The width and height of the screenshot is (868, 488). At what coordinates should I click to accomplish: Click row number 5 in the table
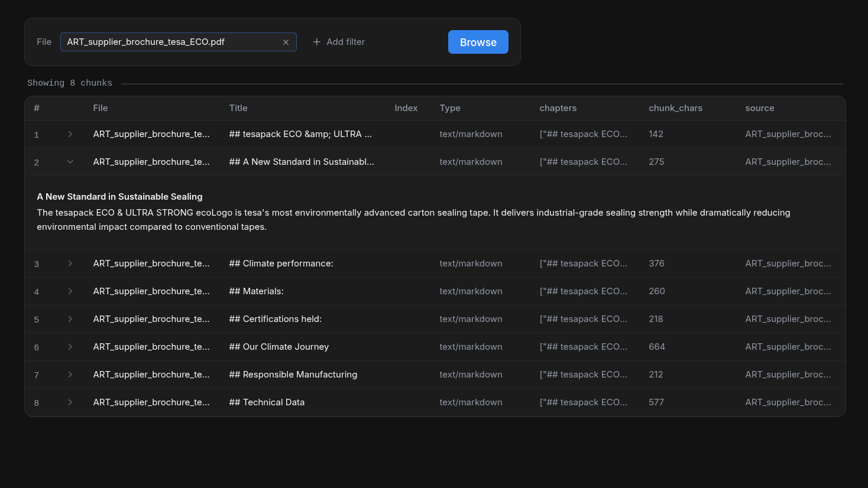tap(37, 320)
